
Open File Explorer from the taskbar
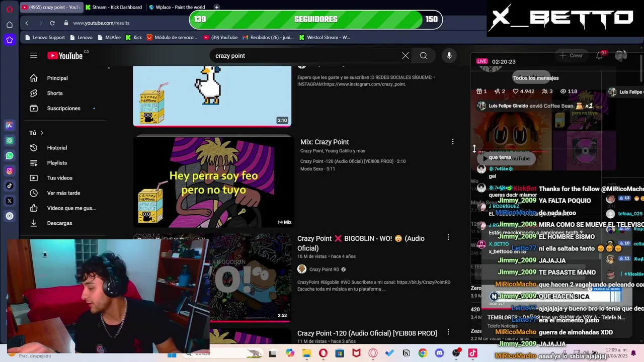coord(306,353)
